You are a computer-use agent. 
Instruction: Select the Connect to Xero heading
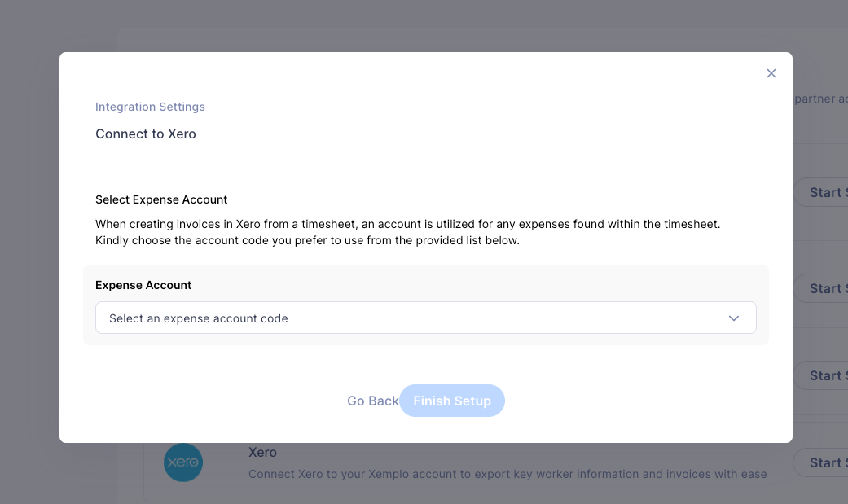coord(146,134)
